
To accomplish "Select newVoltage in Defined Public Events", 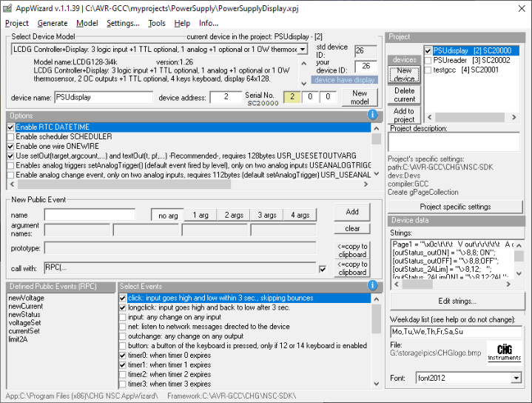I will coord(27,298).
